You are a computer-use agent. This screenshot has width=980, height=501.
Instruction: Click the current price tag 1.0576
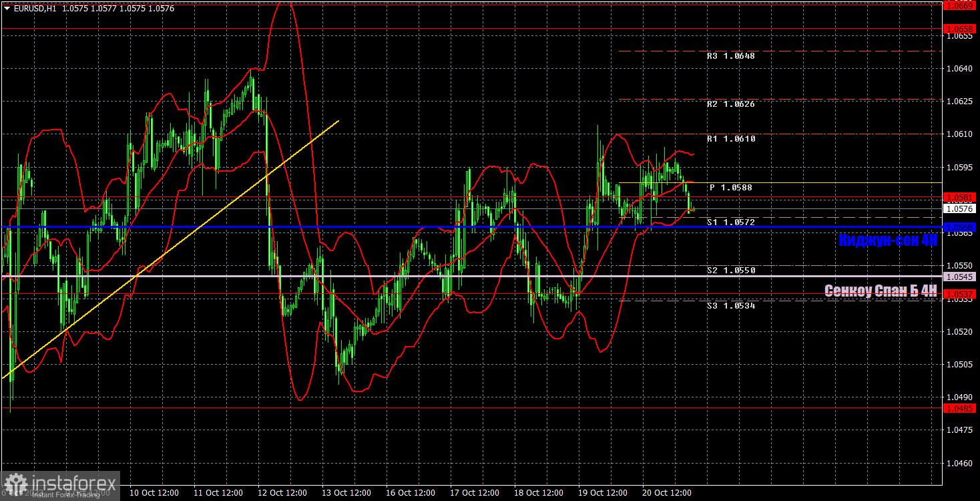coord(960,208)
